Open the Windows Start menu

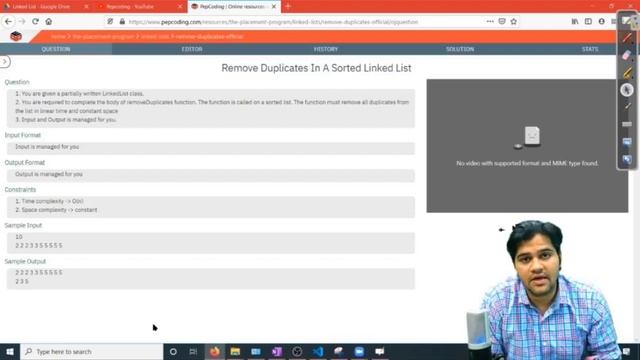click(x=10, y=351)
